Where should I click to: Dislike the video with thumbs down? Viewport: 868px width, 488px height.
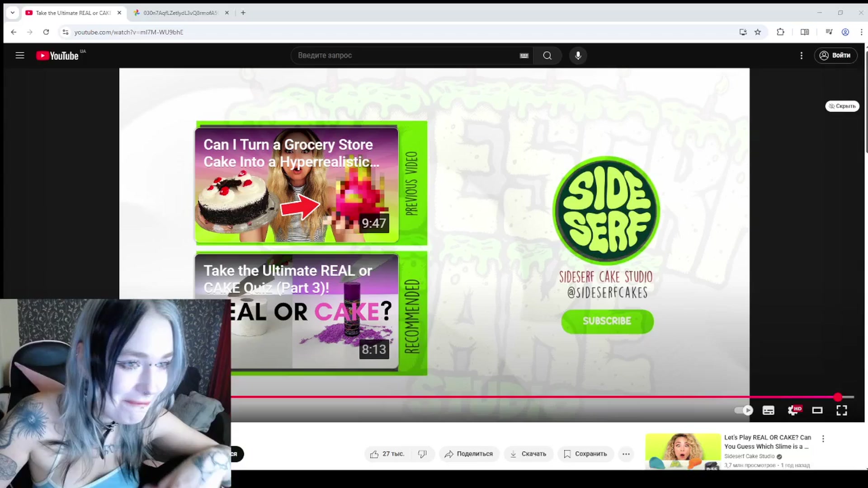(422, 454)
